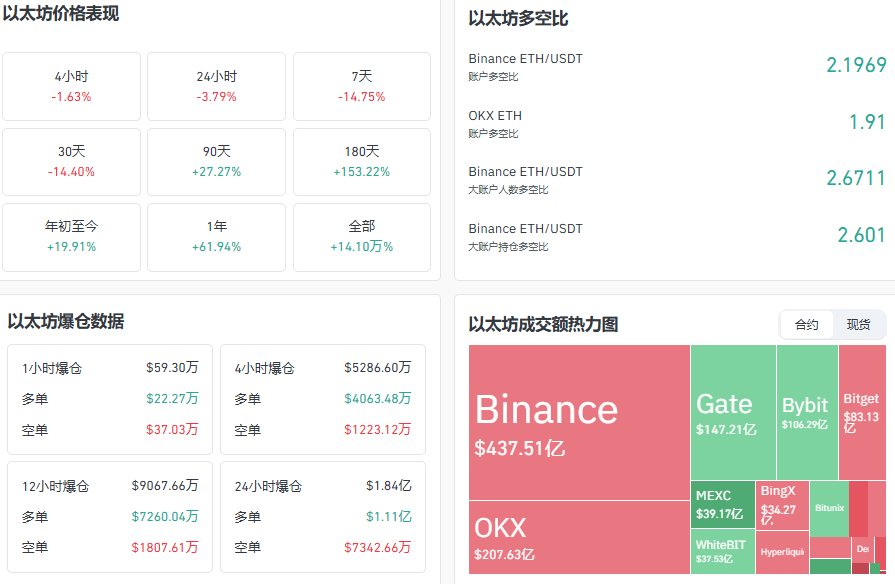Click the OKX block in heatmap
The height and width of the screenshot is (584, 895).
tap(579, 537)
